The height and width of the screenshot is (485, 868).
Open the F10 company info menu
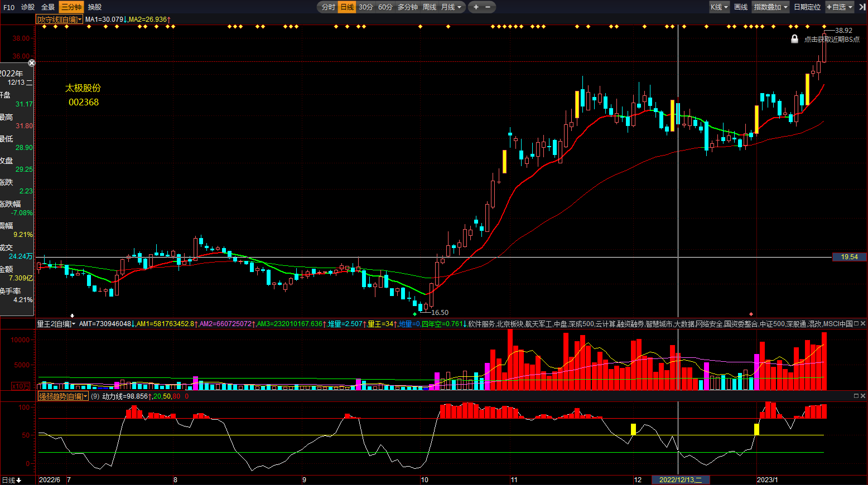[x=9, y=7]
